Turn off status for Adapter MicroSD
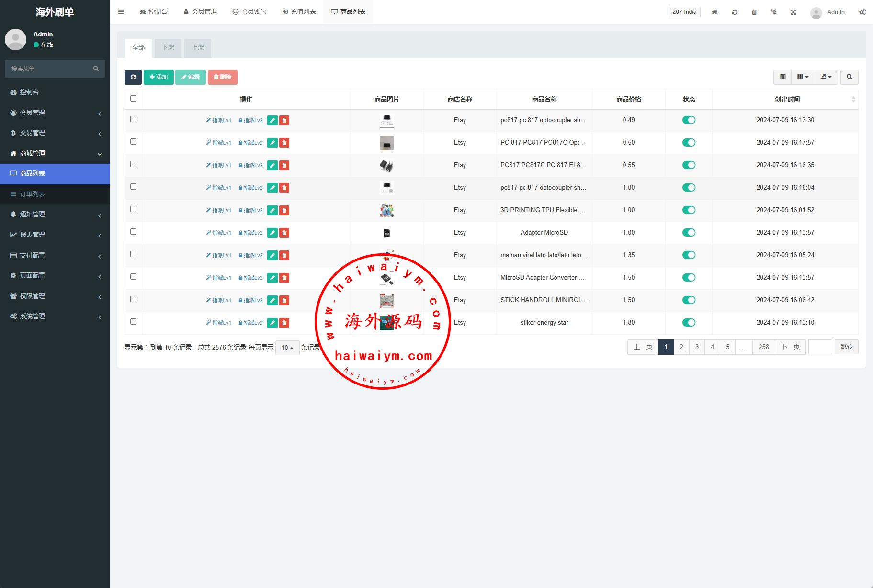873x588 pixels. click(689, 233)
